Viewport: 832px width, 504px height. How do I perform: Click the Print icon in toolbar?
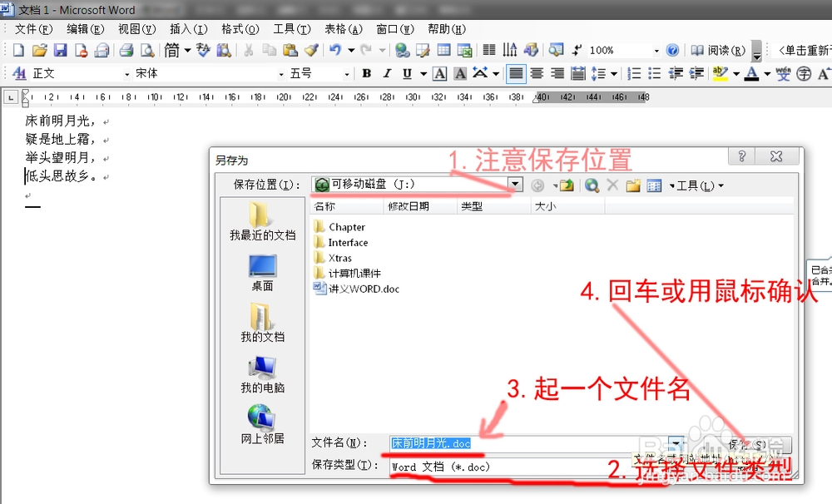[x=126, y=50]
